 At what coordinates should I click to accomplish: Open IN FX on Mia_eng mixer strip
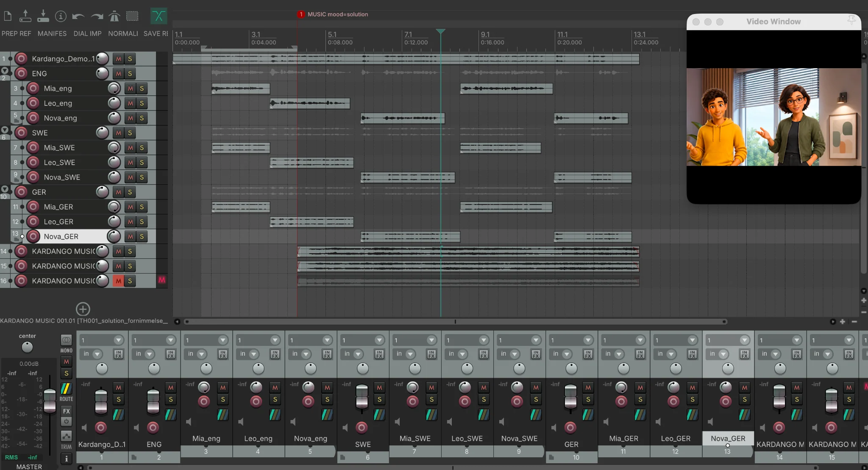(223, 354)
